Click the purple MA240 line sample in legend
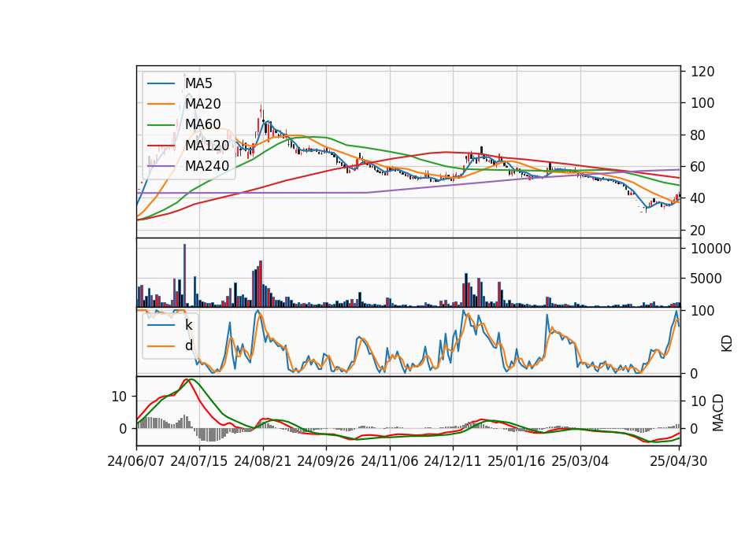The width and height of the screenshot is (756, 543). [x=161, y=166]
